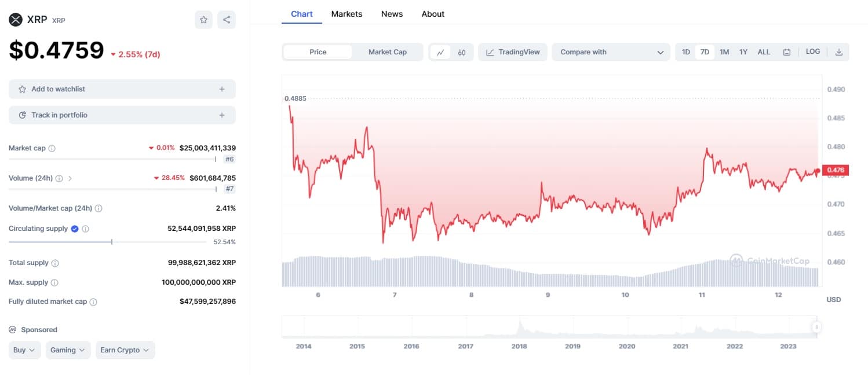868x375 pixels.
Task: Switch to candlestick chart icon
Action: click(x=462, y=52)
